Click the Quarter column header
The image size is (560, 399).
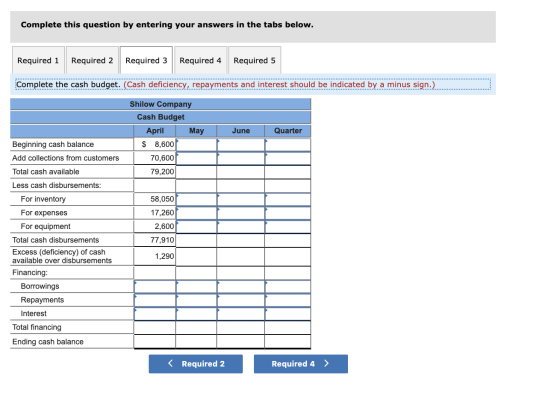pos(288,131)
